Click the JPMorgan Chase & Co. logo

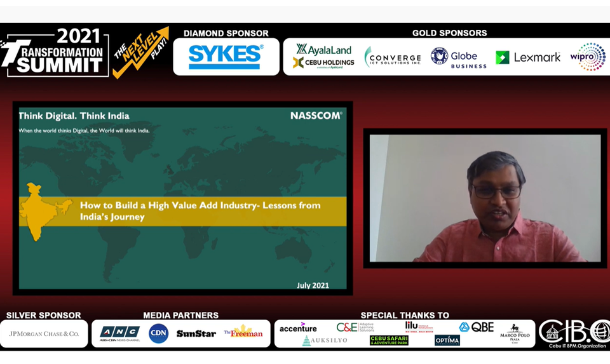click(x=44, y=334)
